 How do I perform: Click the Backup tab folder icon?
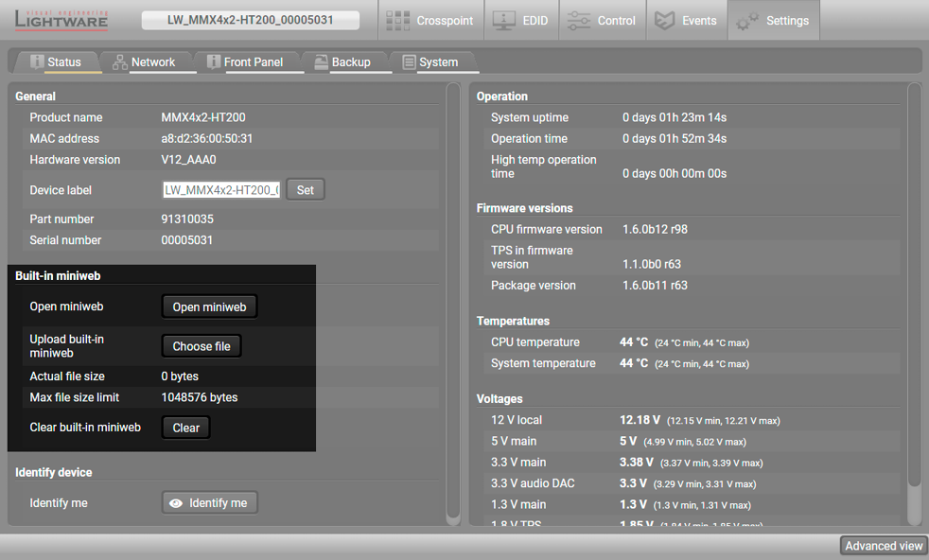coord(321,62)
